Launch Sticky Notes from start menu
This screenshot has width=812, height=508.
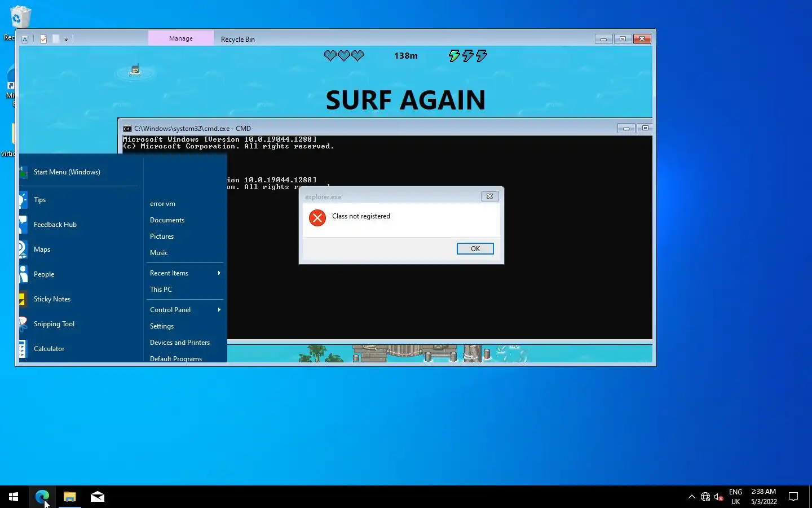[x=78, y=299]
